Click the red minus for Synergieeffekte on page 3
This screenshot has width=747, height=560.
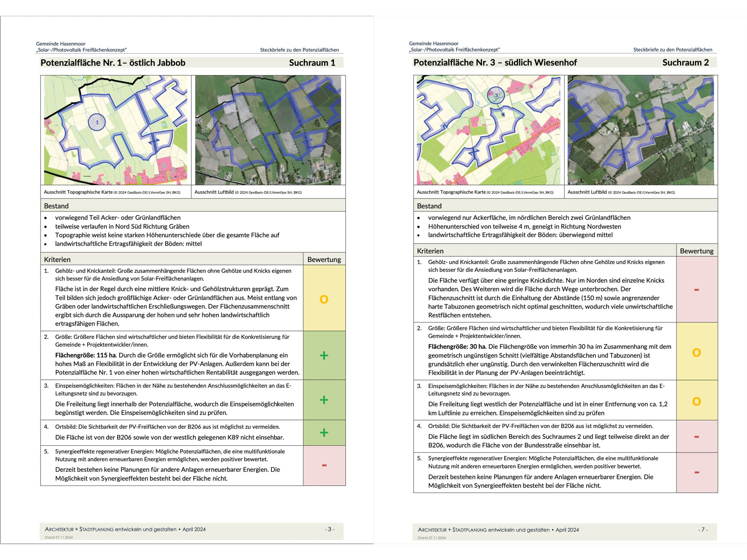click(x=324, y=465)
